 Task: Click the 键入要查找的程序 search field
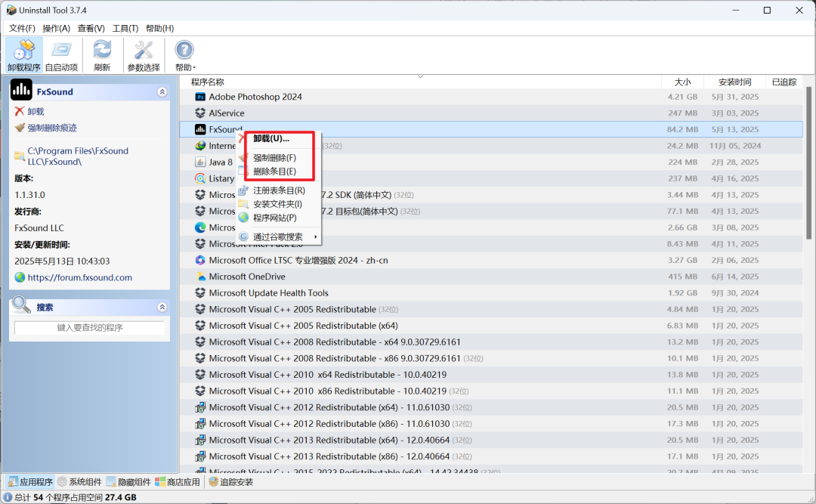(x=89, y=327)
